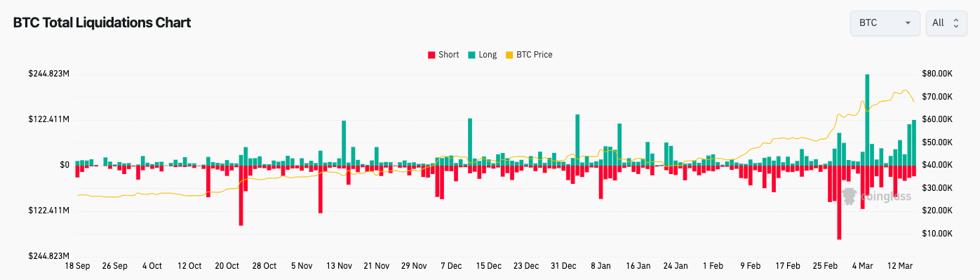Click the top $244.823M axis label
Viewport: 980px width, 280px height.
click(x=48, y=74)
